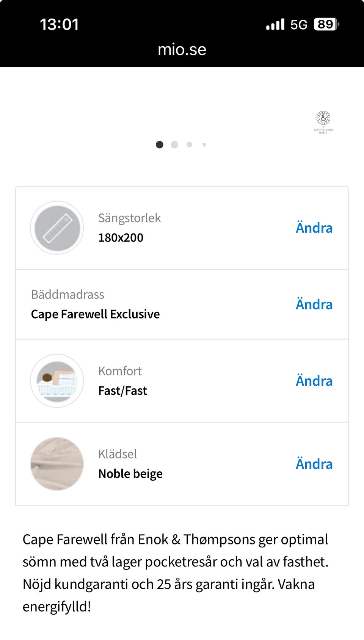This screenshot has height=640, width=364.
Task: Change the Klädsel fabric choice
Action: 314,464
